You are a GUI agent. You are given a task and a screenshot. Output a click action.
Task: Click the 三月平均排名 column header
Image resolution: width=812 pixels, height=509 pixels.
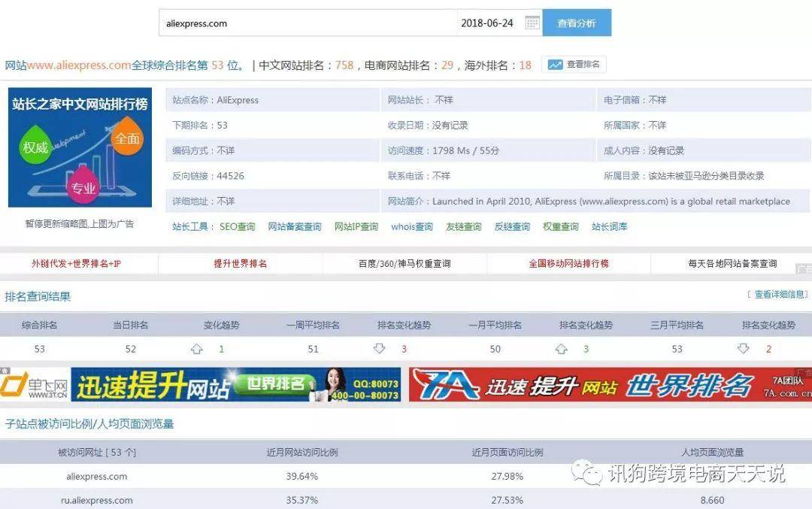tap(677, 326)
